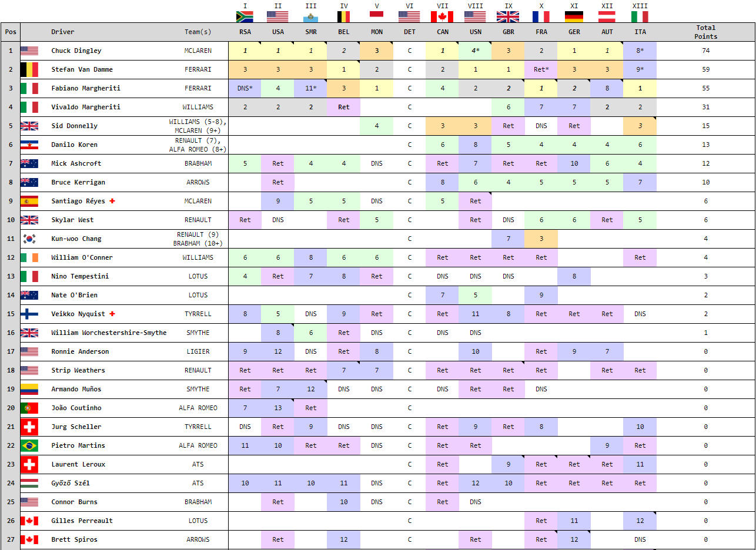Click the US flag above the DET column

pos(410,16)
